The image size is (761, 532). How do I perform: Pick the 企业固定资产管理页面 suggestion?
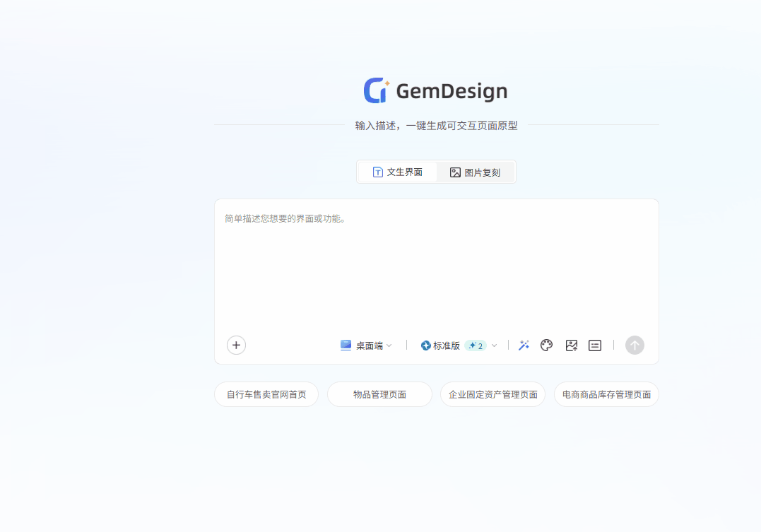[x=492, y=394]
